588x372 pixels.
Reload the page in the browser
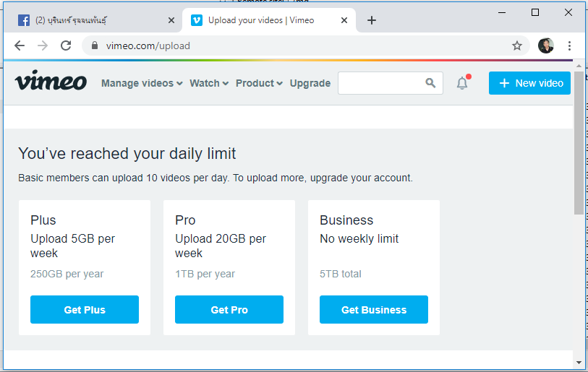[66, 46]
